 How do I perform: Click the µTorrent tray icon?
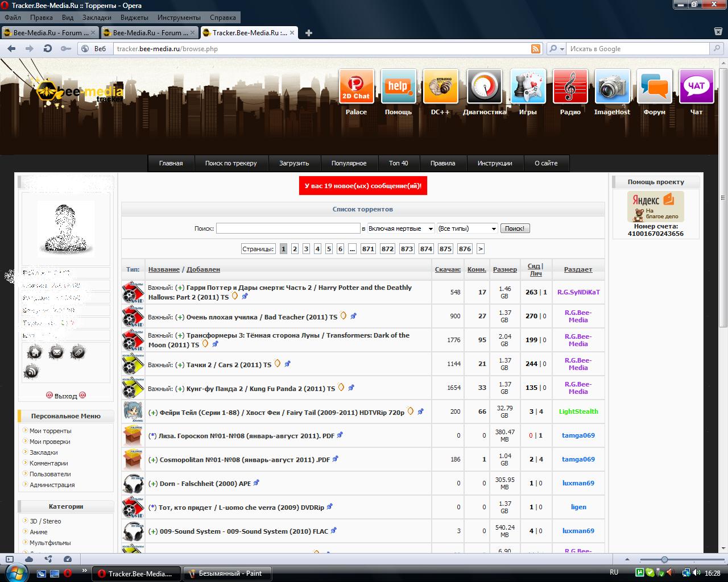(640, 572)
